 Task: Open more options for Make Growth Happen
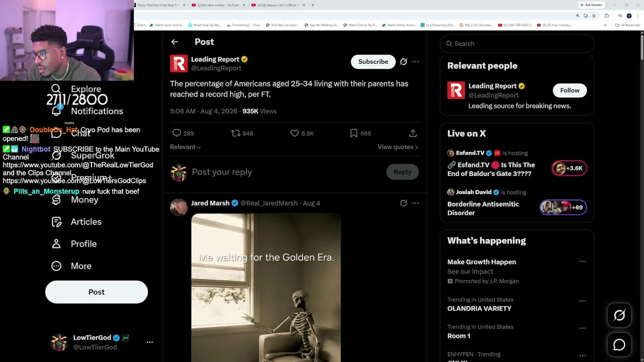coord(583,261)
